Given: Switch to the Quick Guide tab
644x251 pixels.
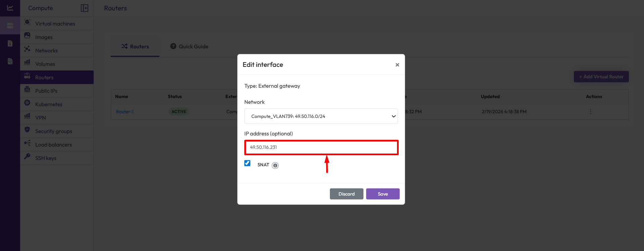Looking at the screenshot, I should coord(189,46).
